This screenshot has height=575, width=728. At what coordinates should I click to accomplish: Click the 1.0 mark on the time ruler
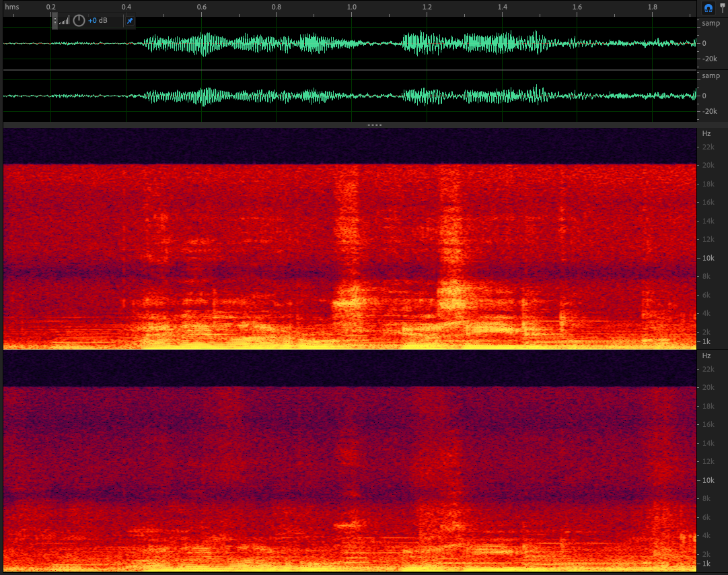click(x=351, y=7)
